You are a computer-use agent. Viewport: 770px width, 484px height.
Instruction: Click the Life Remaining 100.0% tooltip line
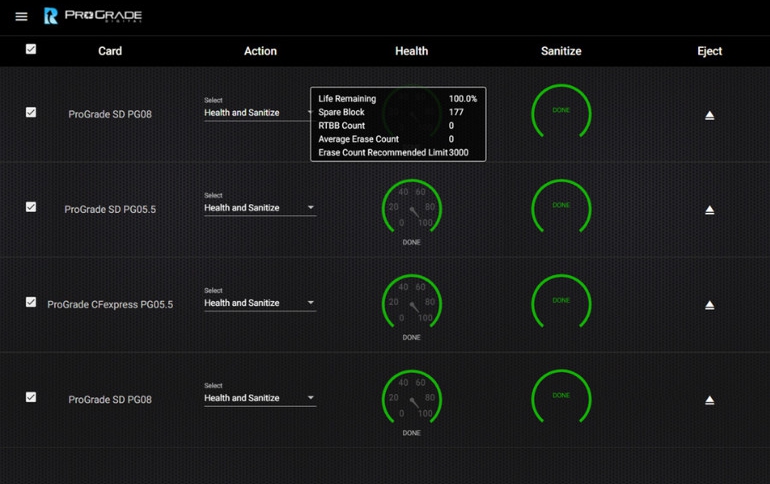click(x=398, y=99)
